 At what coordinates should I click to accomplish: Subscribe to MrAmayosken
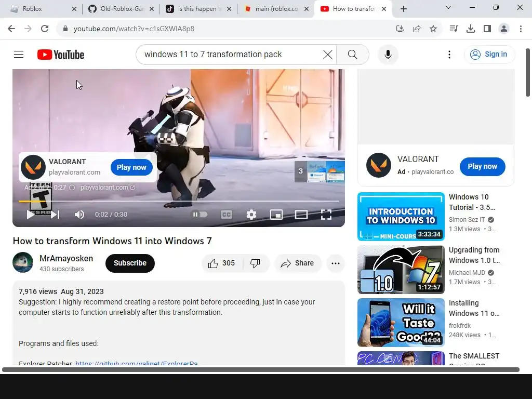click(130, 263)
